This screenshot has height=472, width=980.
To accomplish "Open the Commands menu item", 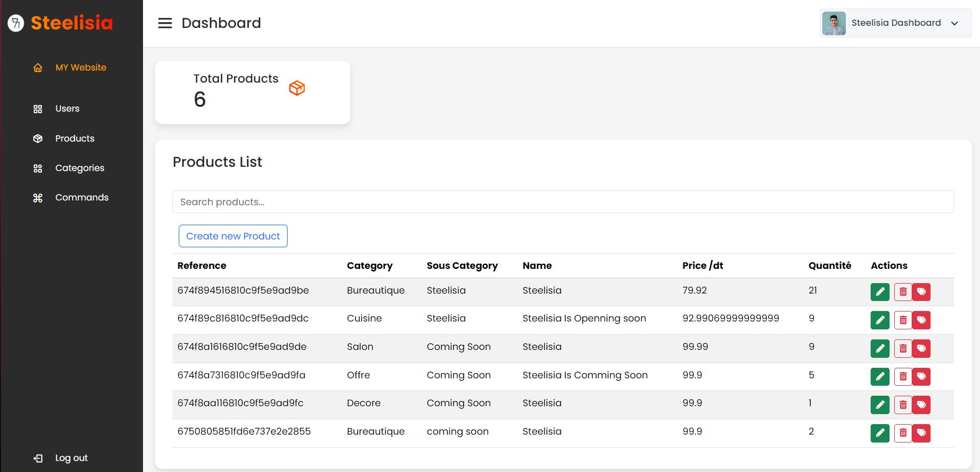I will 81,197.
